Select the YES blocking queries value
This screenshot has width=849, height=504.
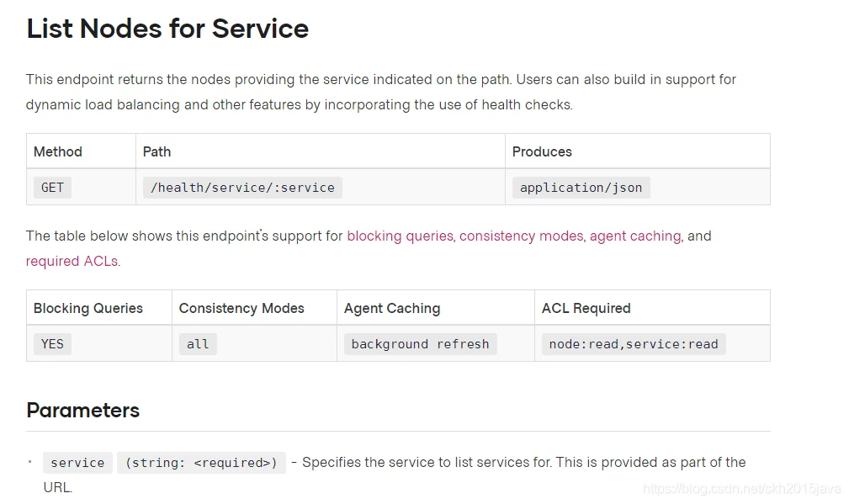point(52,344)
